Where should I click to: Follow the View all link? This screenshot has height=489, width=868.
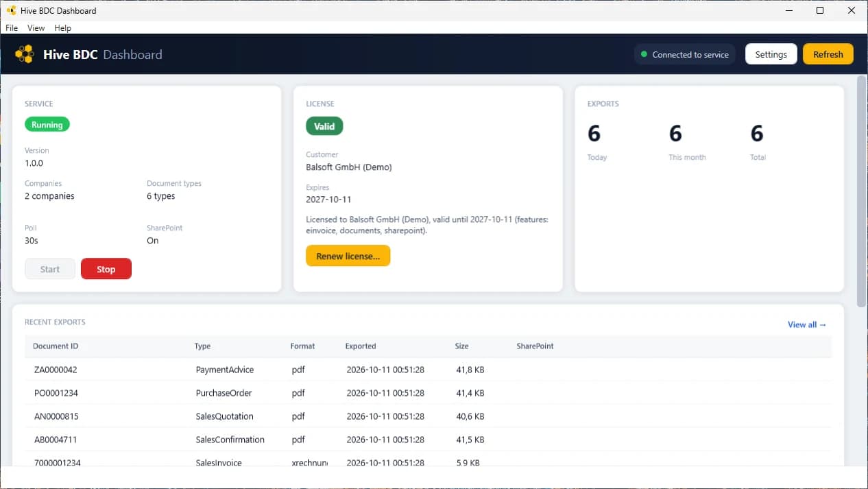click(x=807, y=324)
